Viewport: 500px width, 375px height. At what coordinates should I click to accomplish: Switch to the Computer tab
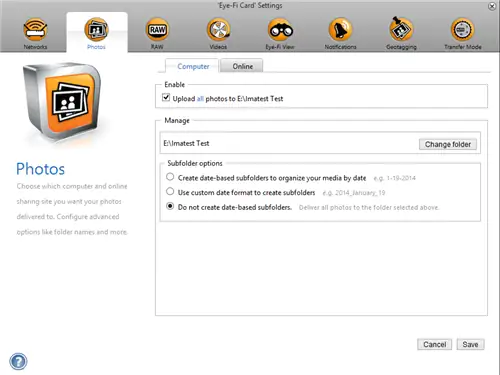coord(193,66)
